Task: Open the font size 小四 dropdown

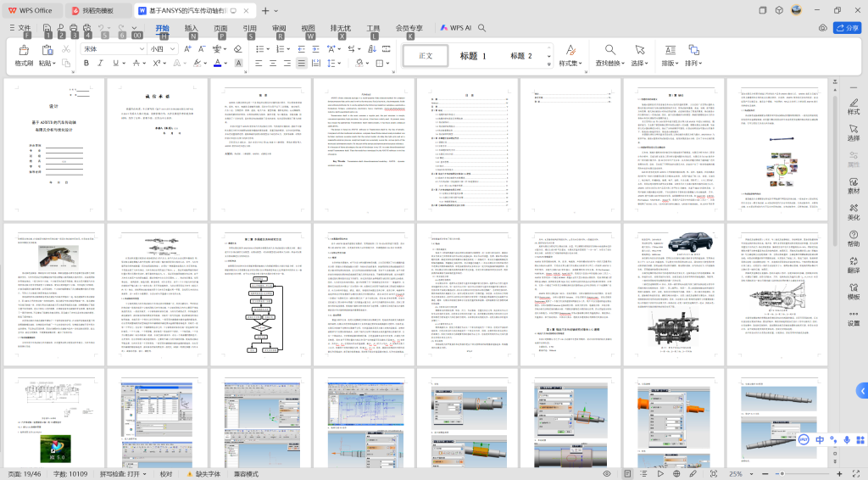Action: point(173,49)
